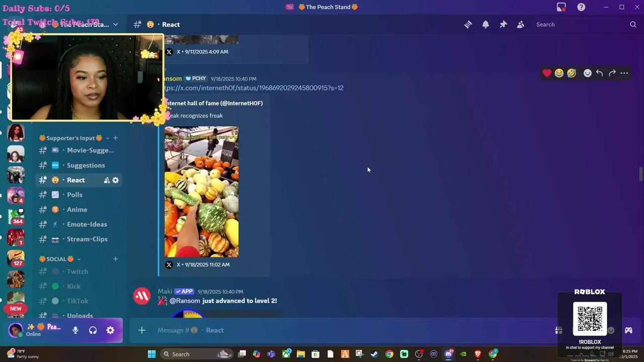This screenshot has height=362, width=644.
Task: Open the React channel edit gear
Action: pos(115,180)
